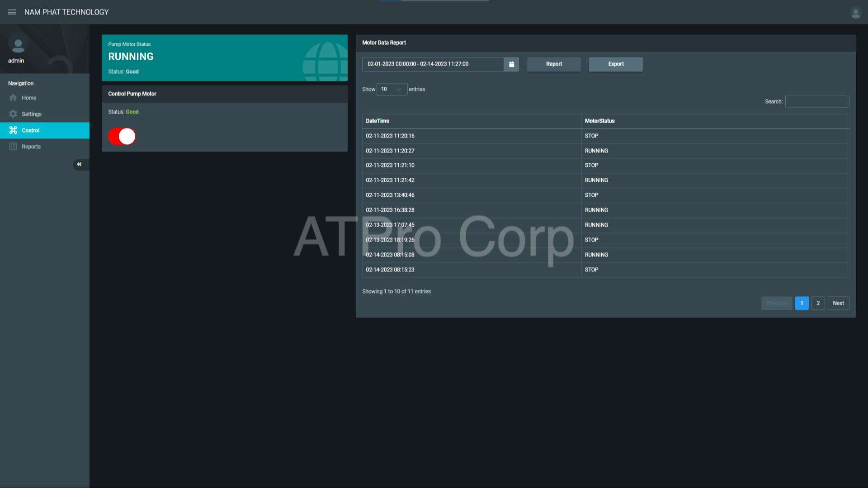The image size is (868, 488).
Task: Click the Settings gear icon
Action: tap(13, 114)
